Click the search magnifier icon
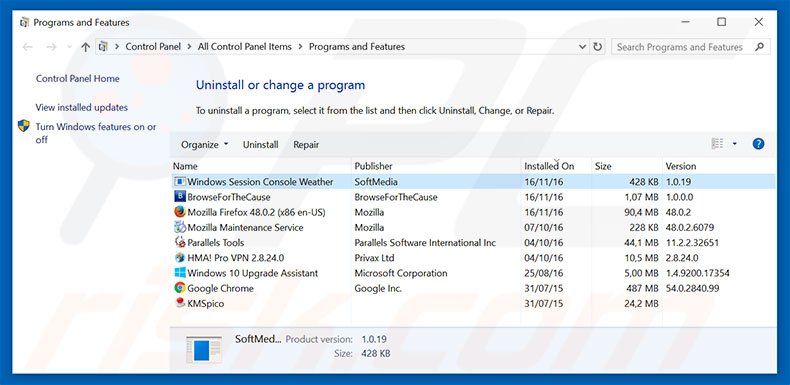 (x=759, y=47)
